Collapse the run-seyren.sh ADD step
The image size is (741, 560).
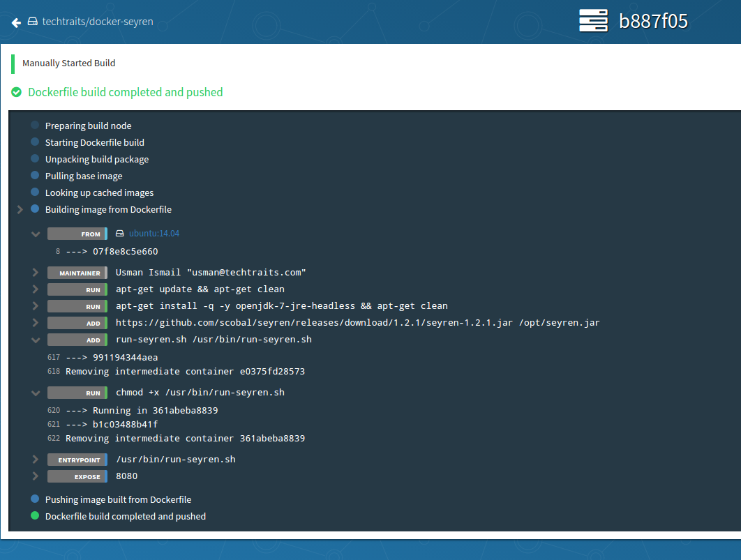(35, 340)
